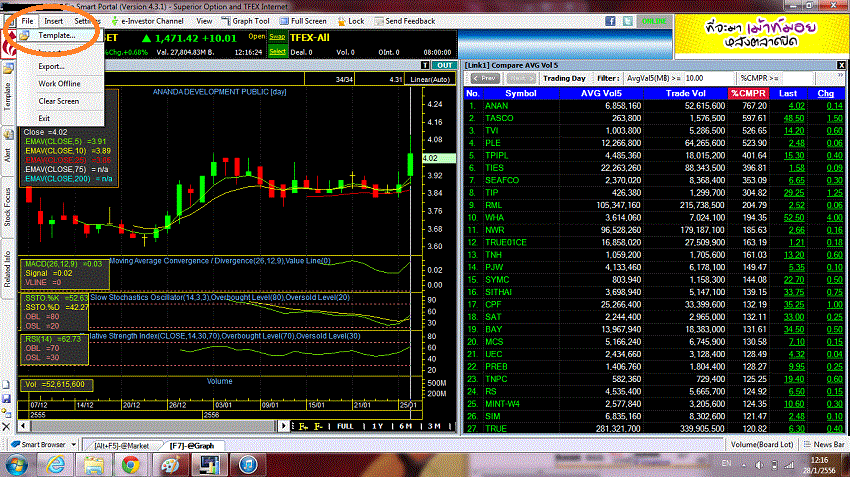Switch to Full Screen mode
The image size is (850, 477).
304,21
